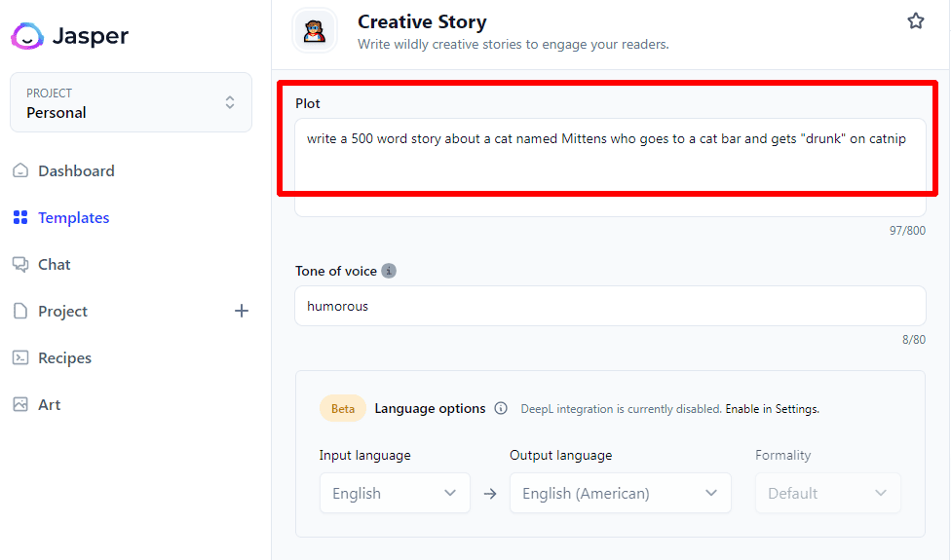The height and width of the screenshot is (560, 951).
Task: Click the Recipes terminal icon
Action: point(20,358)
